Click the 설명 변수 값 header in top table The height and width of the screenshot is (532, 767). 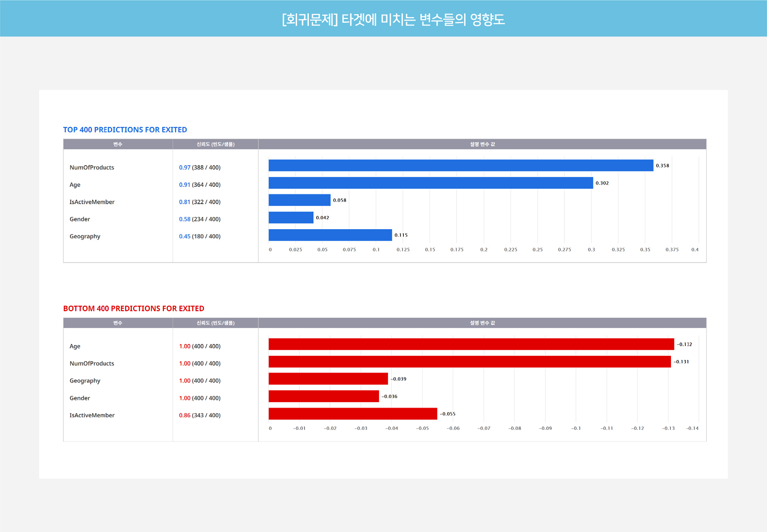(x=482, y=144)
